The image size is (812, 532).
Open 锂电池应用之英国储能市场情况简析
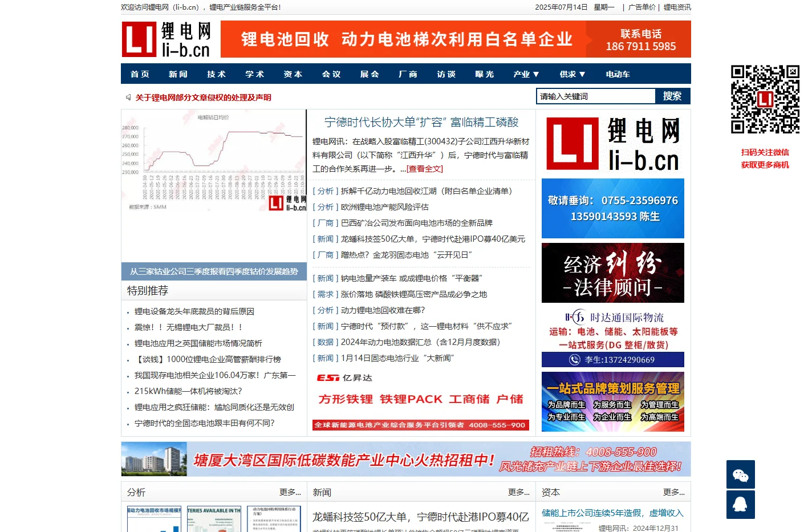pos(198,343)
